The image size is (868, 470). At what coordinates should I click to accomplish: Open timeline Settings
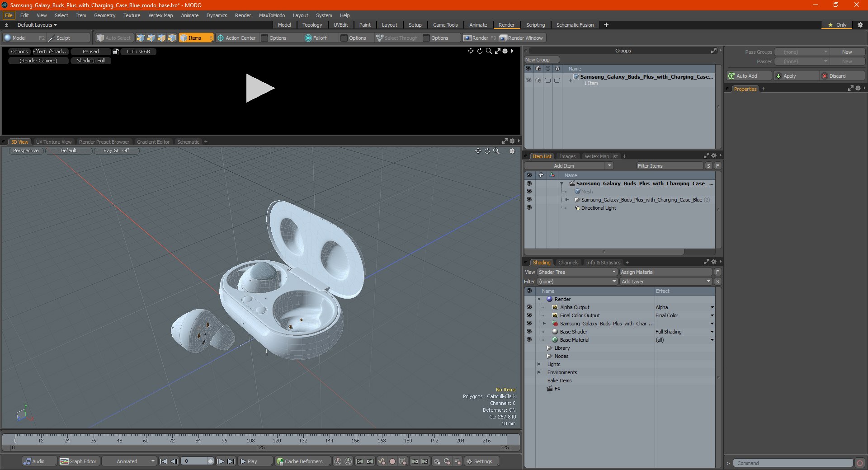click(x=482, y=461)
